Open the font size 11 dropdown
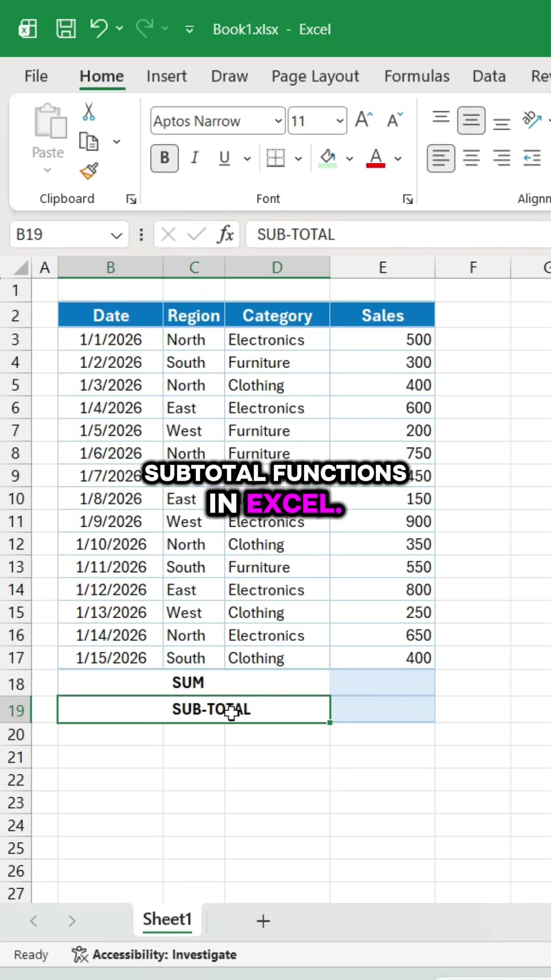This screenshot has width=551, height=980. [340, 121]
